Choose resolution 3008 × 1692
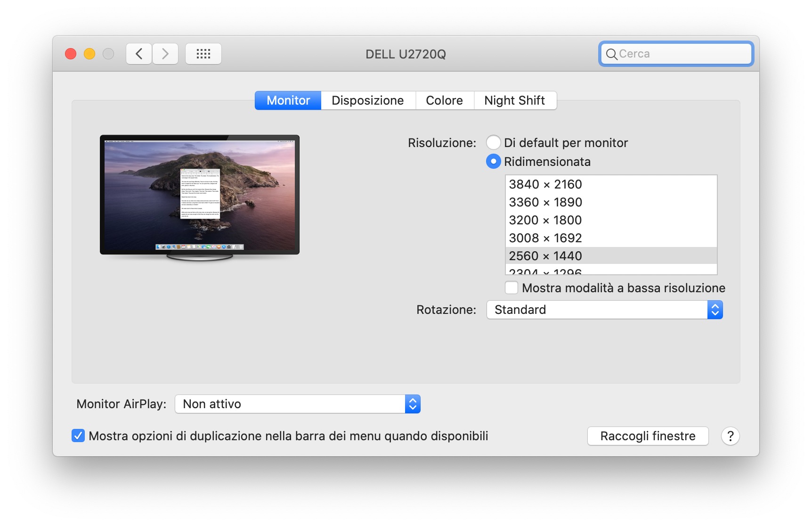 pyautogui.click(x=611, y=238)
